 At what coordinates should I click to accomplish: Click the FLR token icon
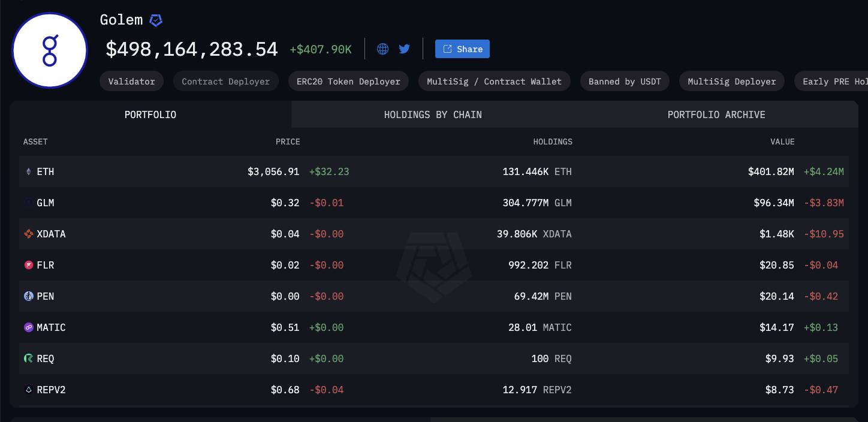28,266
